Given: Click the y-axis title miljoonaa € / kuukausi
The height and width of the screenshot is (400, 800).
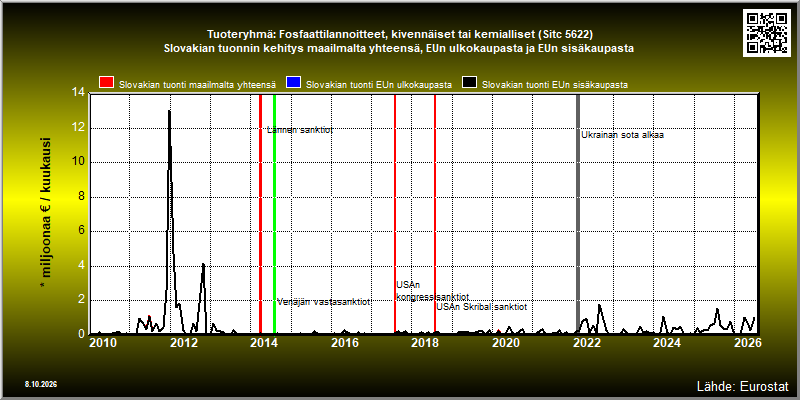Looking at the screenshot, I should (45, 213).
